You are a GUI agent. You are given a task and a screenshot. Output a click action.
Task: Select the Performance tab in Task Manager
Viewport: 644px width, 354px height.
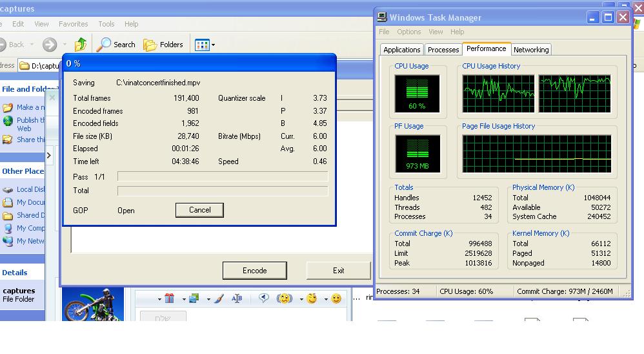487,48
